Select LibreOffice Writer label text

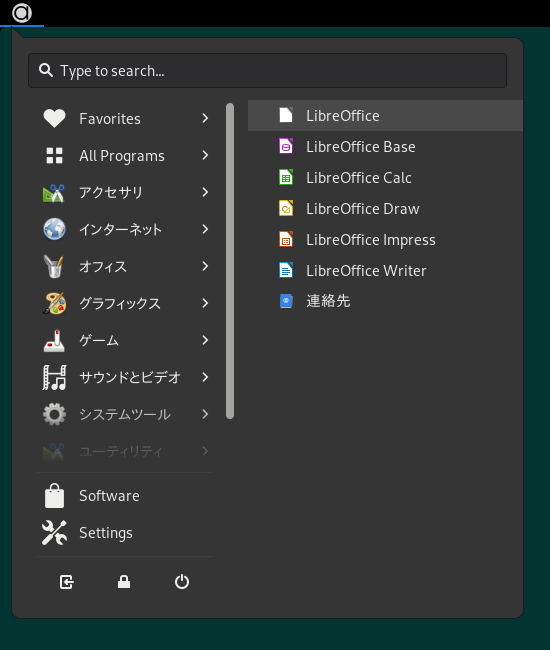pos(366,271)
